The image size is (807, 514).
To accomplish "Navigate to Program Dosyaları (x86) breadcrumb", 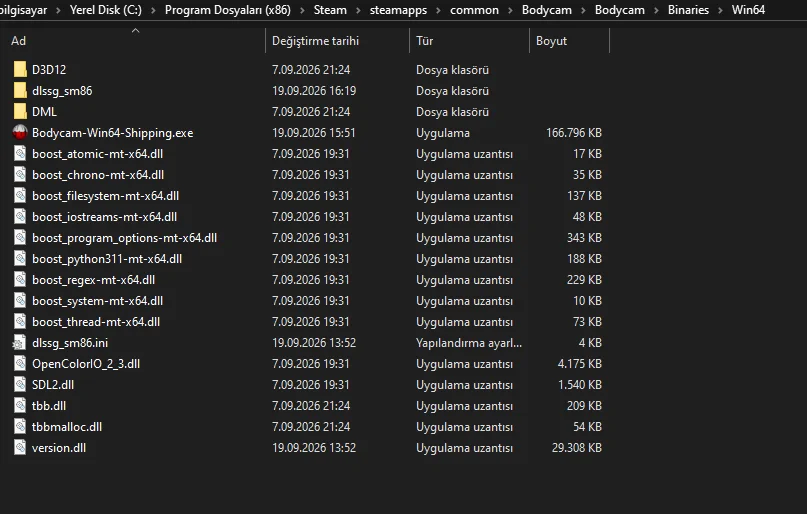I will tap(227, 10).
